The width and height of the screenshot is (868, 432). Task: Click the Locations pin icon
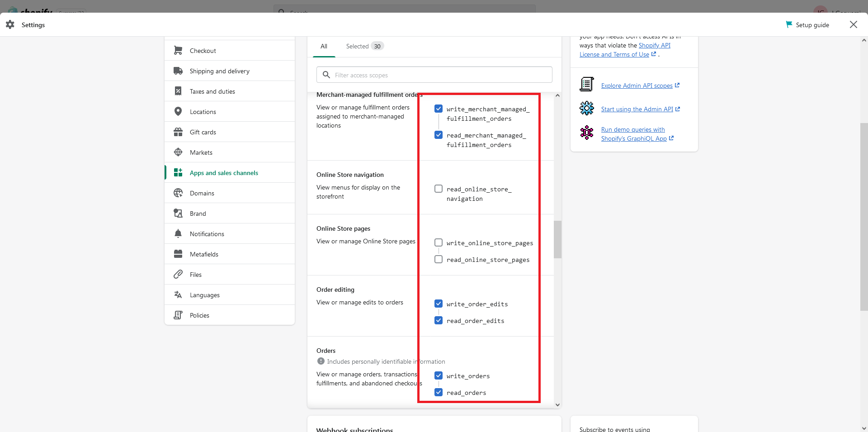[178, 112]
